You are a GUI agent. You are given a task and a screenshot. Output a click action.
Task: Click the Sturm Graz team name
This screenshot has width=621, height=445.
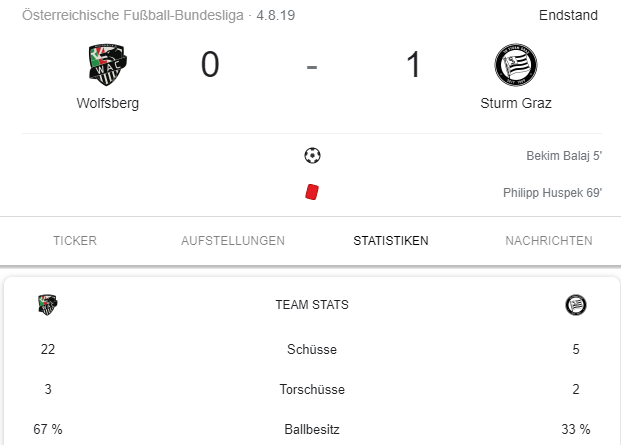[516, 103]
